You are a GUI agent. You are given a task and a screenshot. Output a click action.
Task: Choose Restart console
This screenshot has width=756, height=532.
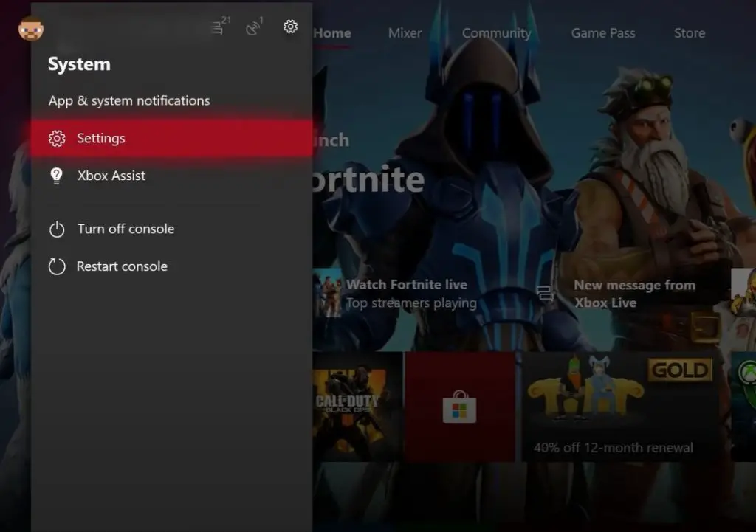pyautogui.click(x=171, y=266)
